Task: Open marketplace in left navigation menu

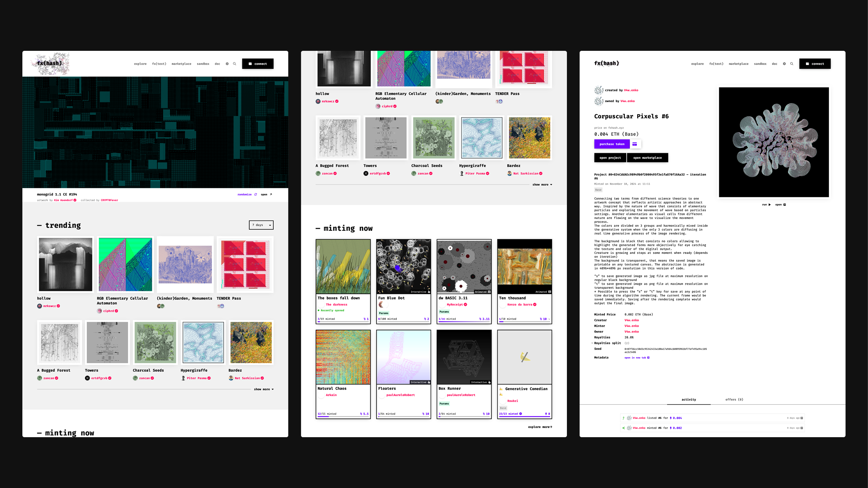Action: click(181, 64)
